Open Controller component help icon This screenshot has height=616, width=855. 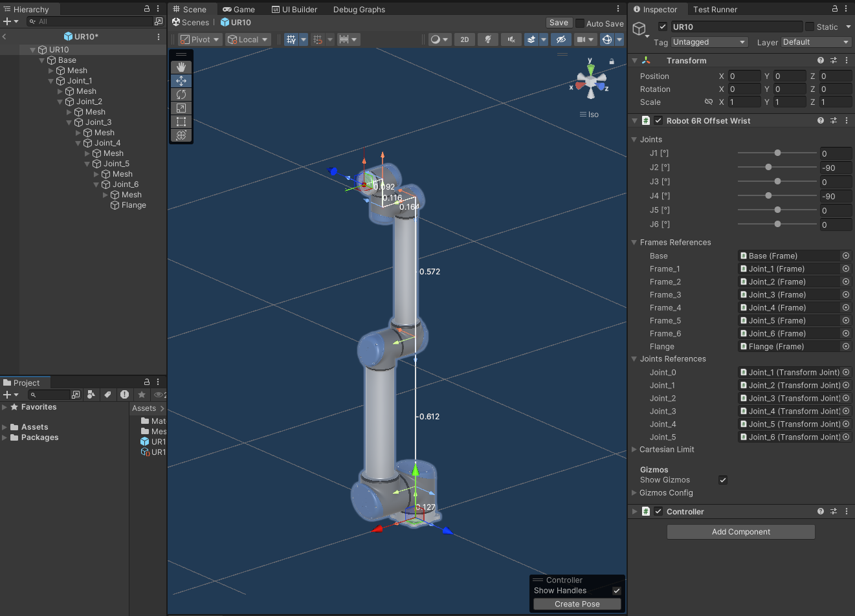(821, 511)
